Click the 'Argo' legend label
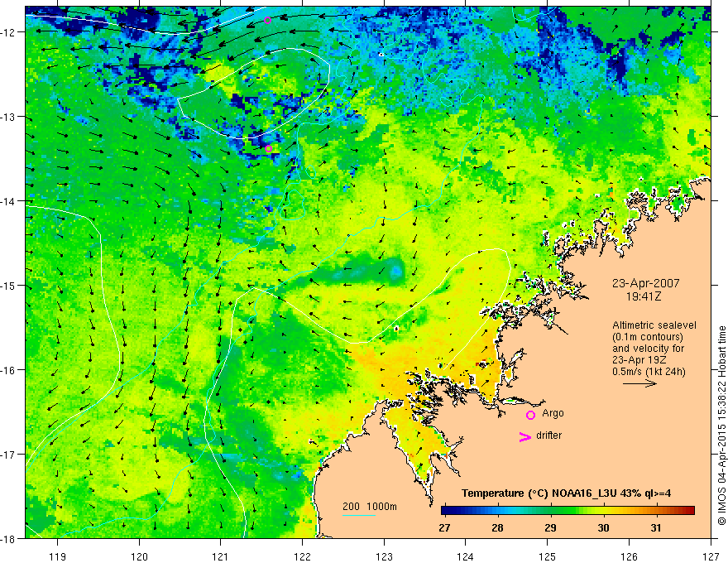728x563 pixels. pyautogui.click(x=553, y=413)
